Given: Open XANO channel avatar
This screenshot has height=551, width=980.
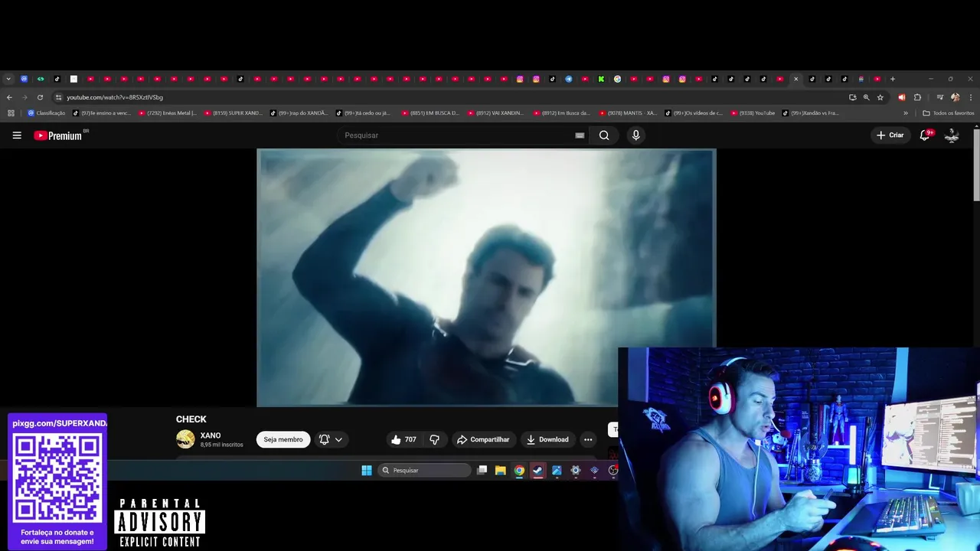Looking at the screenshot, I should tap(185, 439).
